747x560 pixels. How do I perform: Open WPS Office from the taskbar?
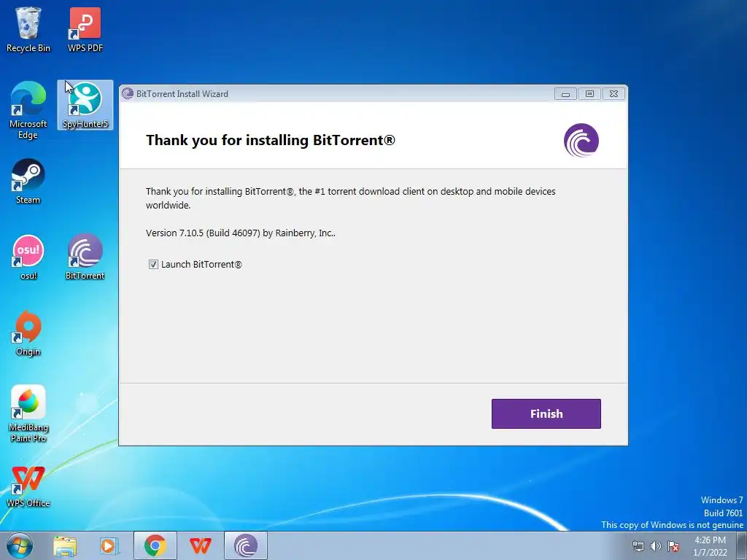point(200,545)
